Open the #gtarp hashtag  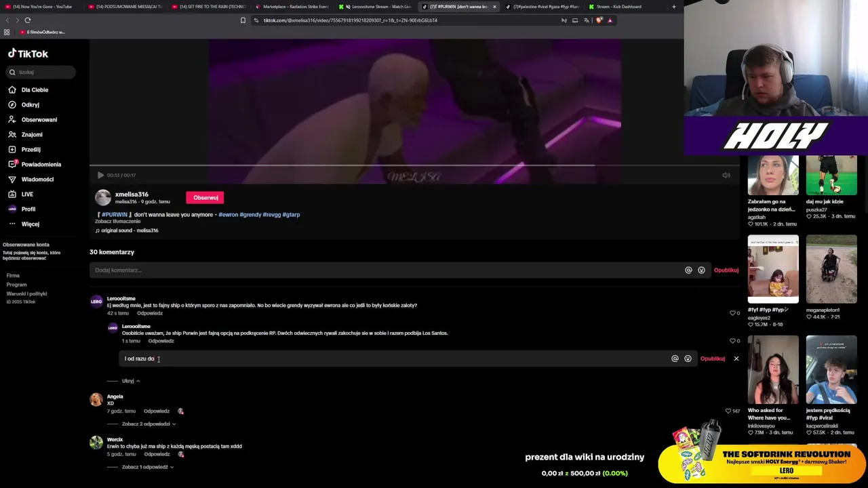pyautogui.click(x=291, y=214)
